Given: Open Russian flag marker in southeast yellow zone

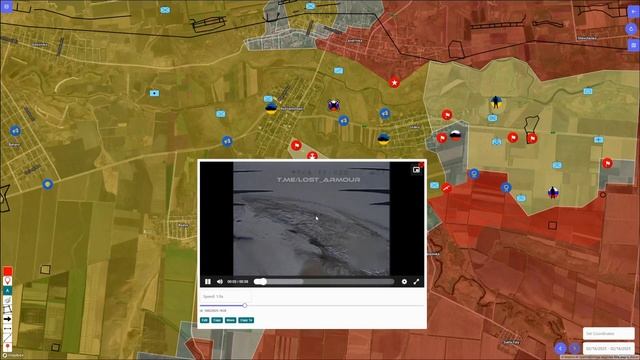Looking at the screenshot, I should [x=553, y=192].
